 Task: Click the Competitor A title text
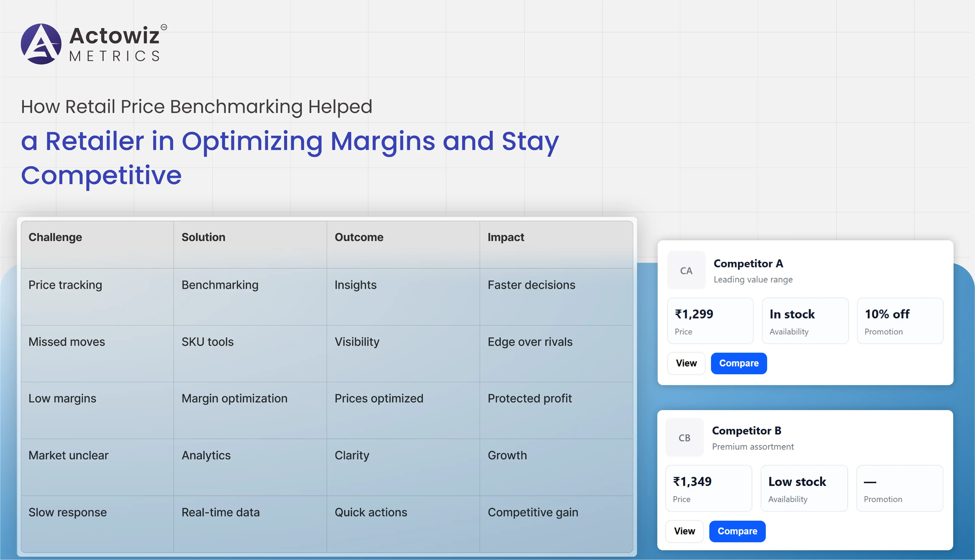(748, 264)
